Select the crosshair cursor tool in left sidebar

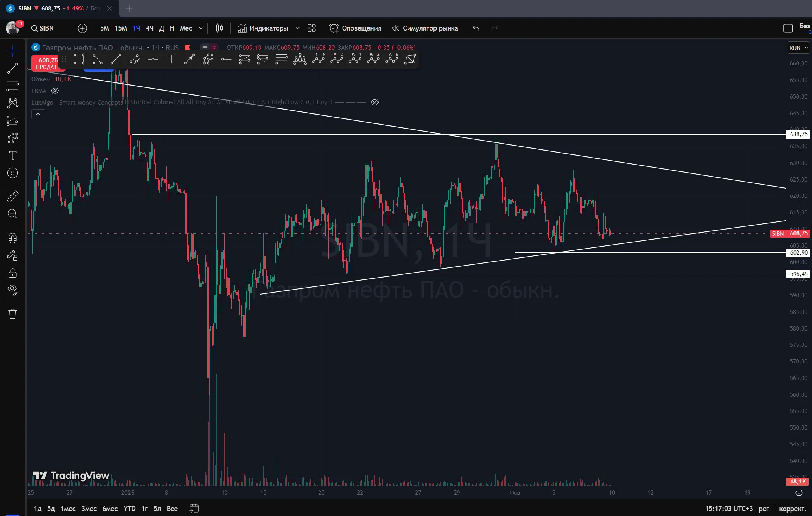tap(12, 51)
